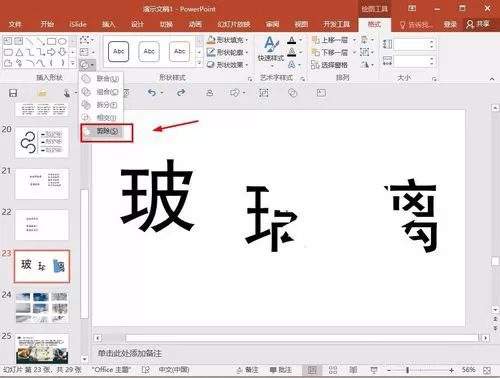
Task: Open the 文件 File tab
Action: click(15, 24)
